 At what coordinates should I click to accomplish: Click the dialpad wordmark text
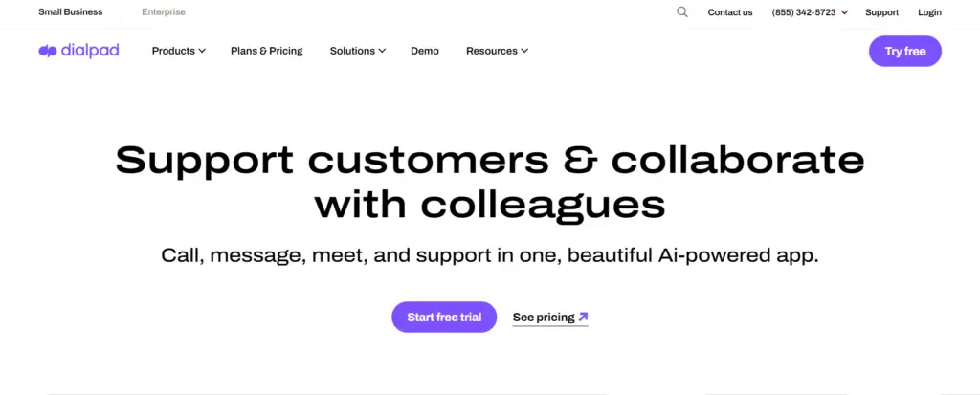click(x=90, y=52)
